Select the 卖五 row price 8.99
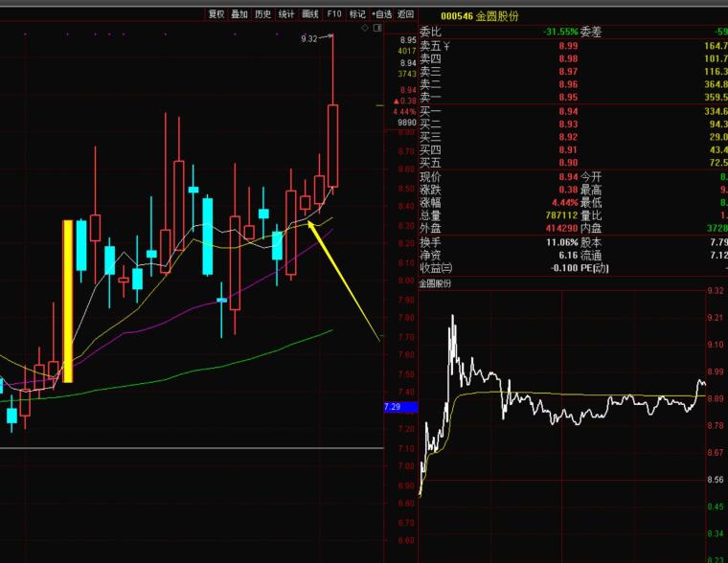Viewport: 728px width, 563px height. (x=568, y=46)
